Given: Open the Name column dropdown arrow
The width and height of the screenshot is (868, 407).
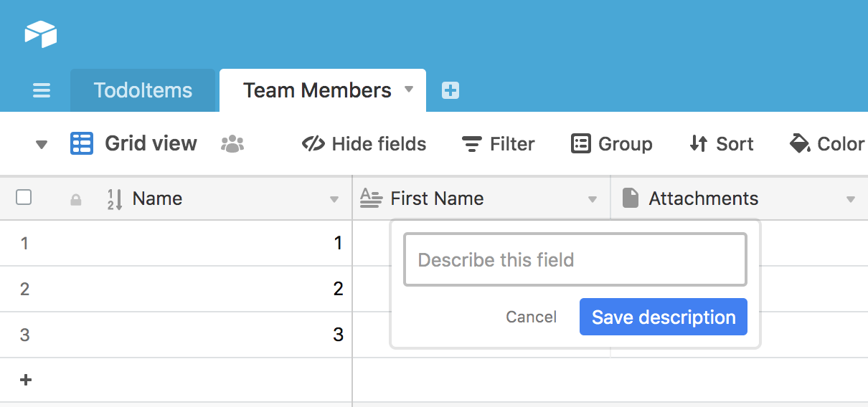Looking at the screenshot, I should [334, 200].
